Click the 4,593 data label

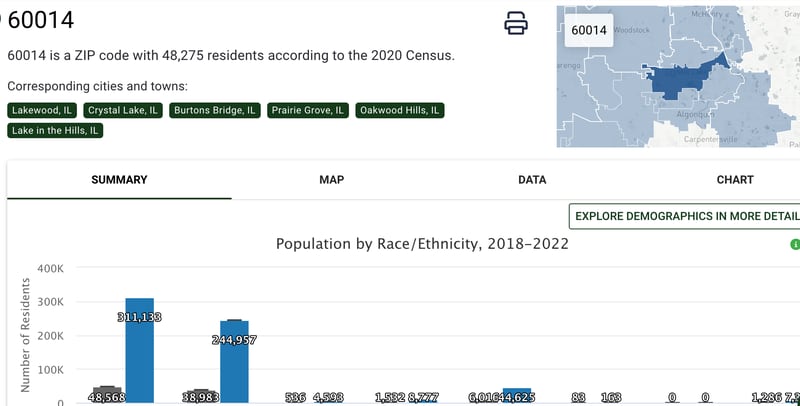point(328,397)
